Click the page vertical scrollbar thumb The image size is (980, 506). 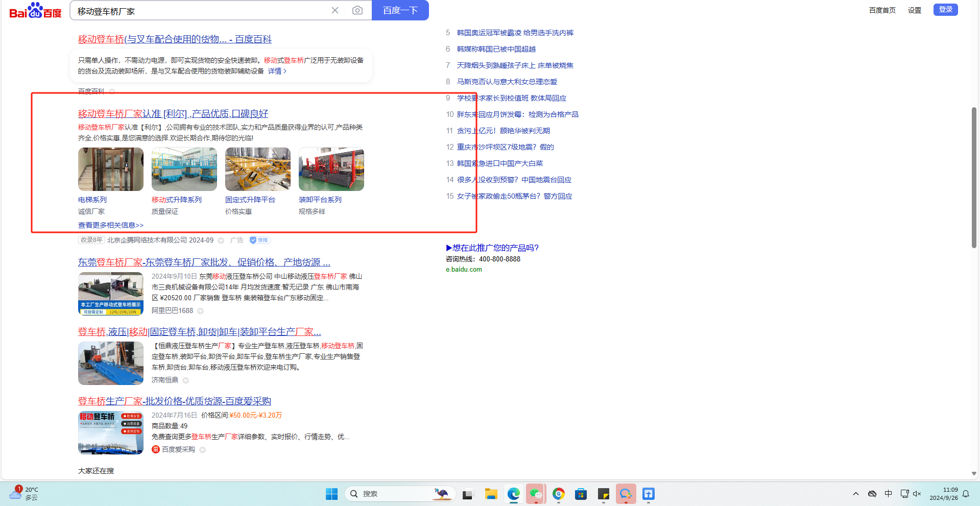point(974,178)
